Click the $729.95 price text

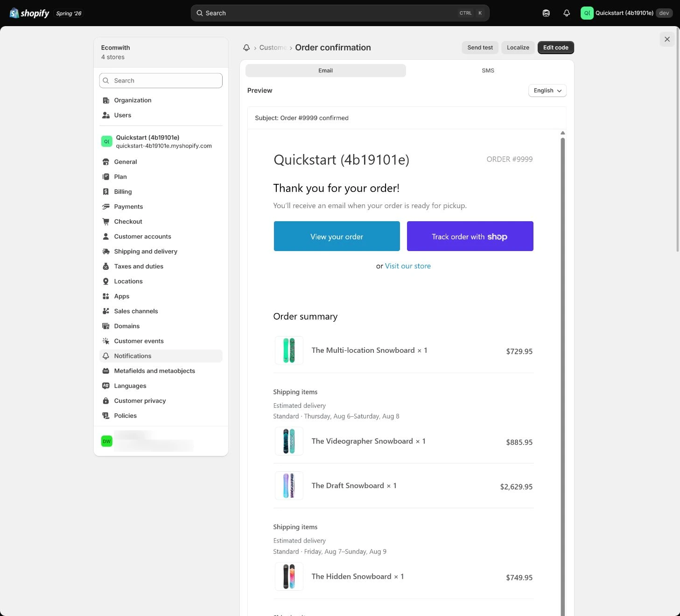coord(519,351)
